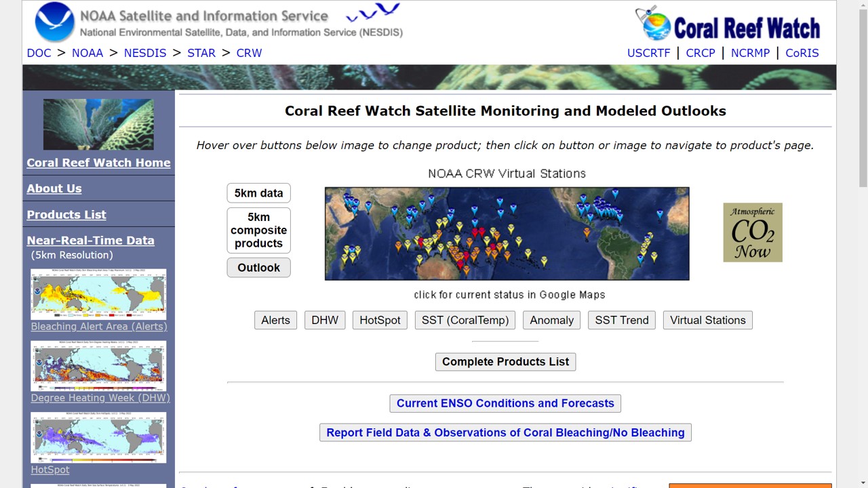Select the 5km data button
The height and width of the screenshot is (488, 868).
(x=258, y=193)
